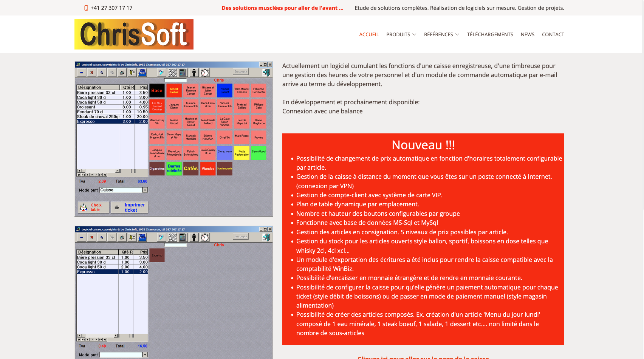Open the empty Mode pmt dropdown in the 16.50-total window
The width and height of the screenshot is (644, 359).
point(145,355)
